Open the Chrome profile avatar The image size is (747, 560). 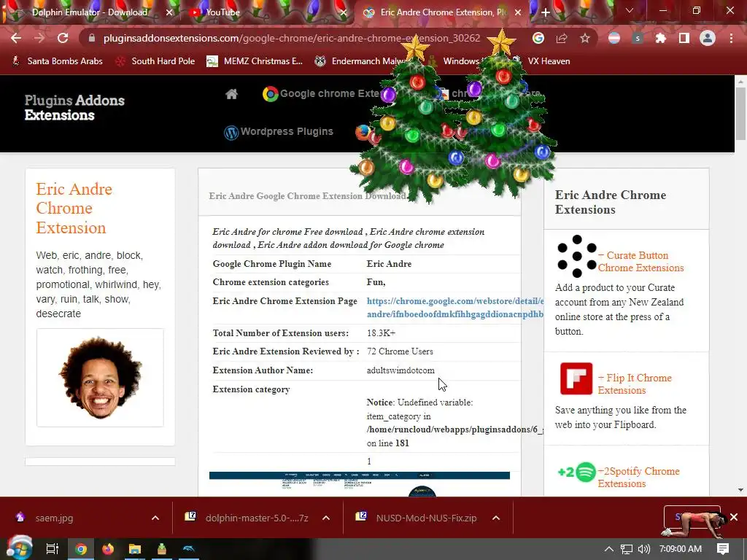click(x=708, y=38)
